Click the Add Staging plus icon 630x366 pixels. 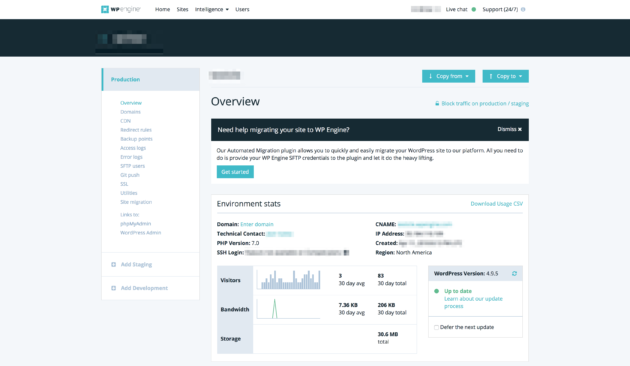tap(113, 264)
